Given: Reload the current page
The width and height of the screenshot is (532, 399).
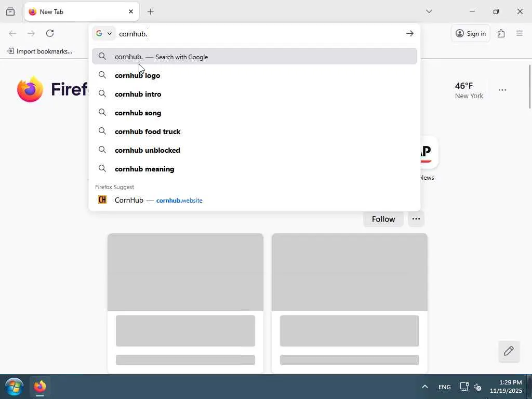Looking at the screenshot, I should point(50,33).
